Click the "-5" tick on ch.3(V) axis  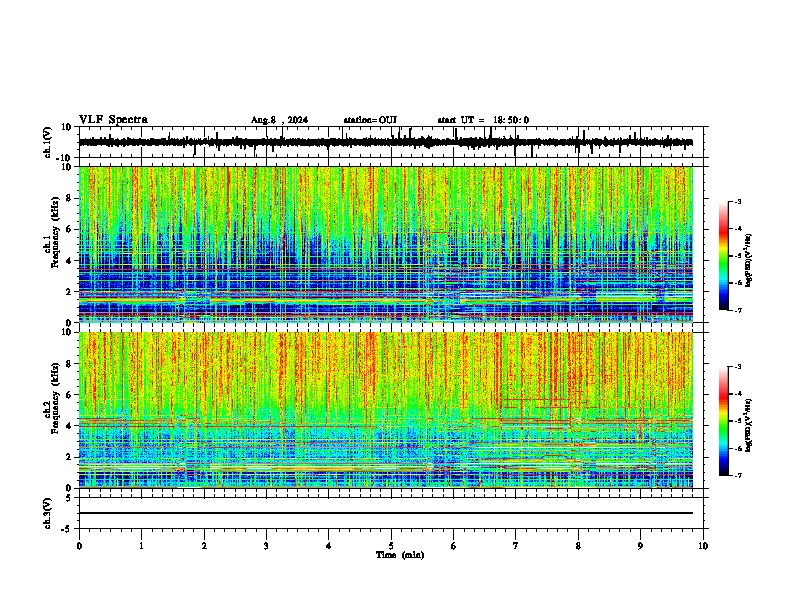point(67,529)
